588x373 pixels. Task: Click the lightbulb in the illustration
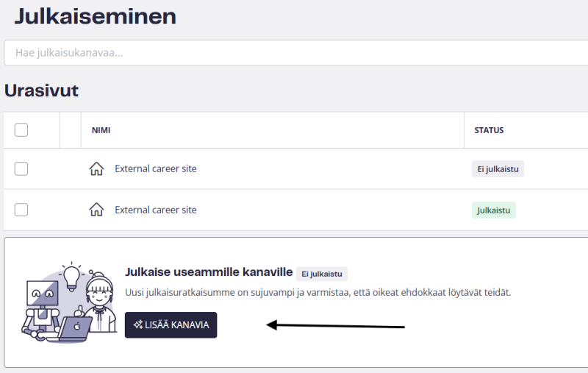point(71,276)
